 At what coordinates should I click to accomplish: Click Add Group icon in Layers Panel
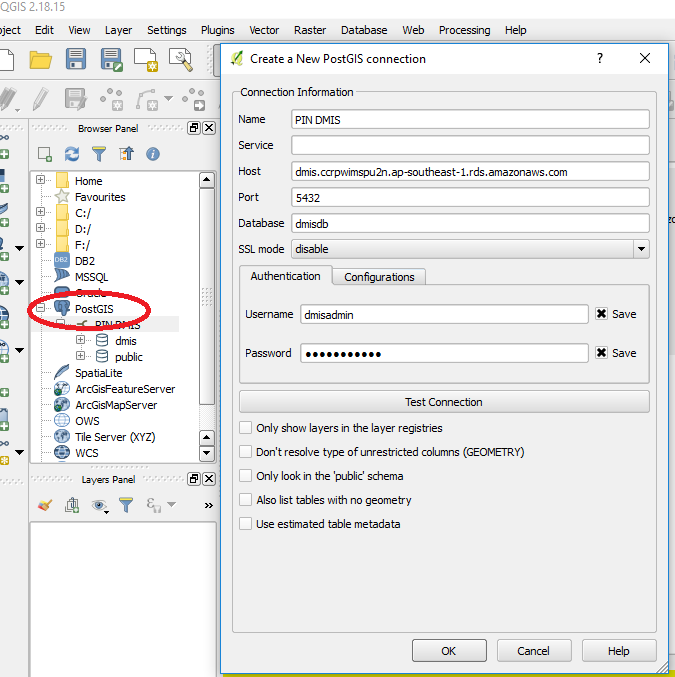(72, 505)
